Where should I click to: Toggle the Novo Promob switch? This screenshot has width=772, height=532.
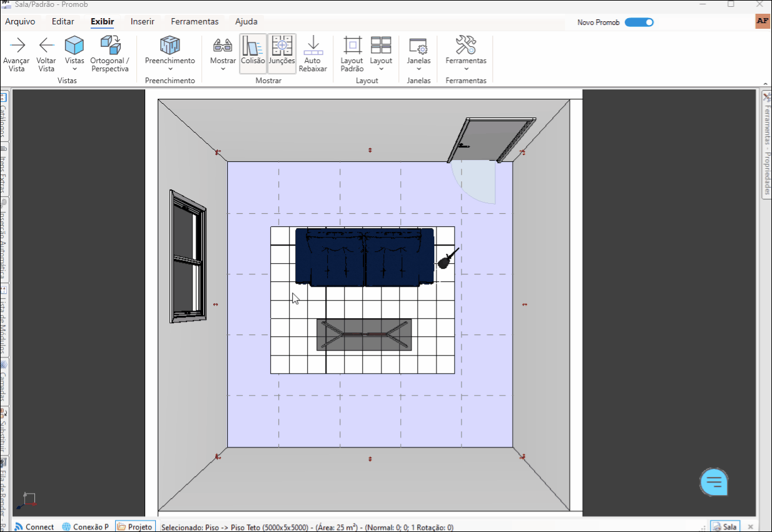(x=639, y=22)
